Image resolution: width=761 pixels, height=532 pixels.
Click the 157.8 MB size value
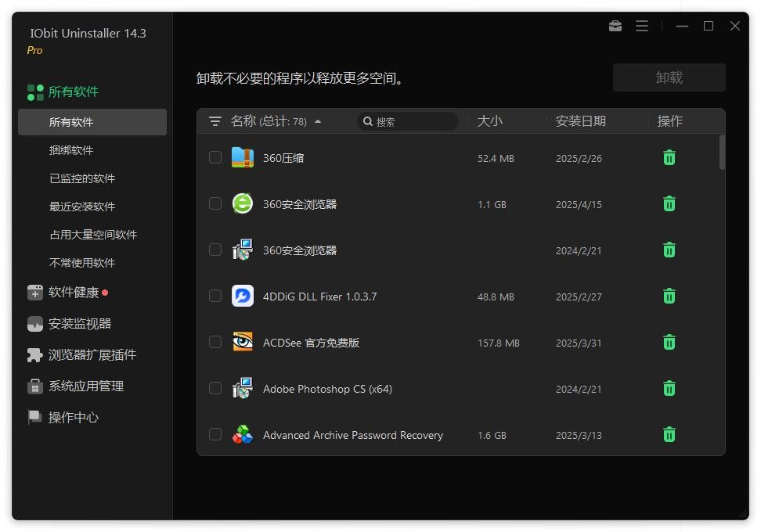click(499, 343)
